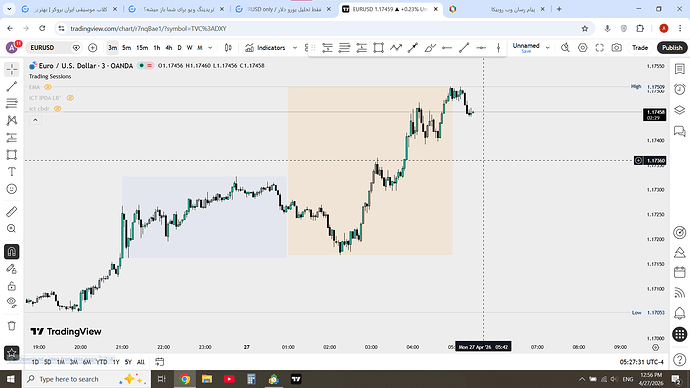
Task: Open the object tree layers icon
Action: click(680, 110)
